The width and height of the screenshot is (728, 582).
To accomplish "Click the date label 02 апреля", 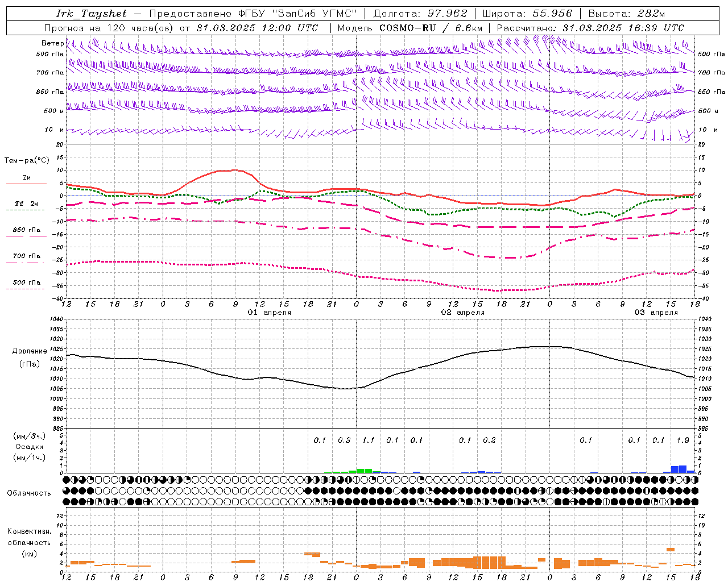I will pyautogui.click(x=463, y=313).
